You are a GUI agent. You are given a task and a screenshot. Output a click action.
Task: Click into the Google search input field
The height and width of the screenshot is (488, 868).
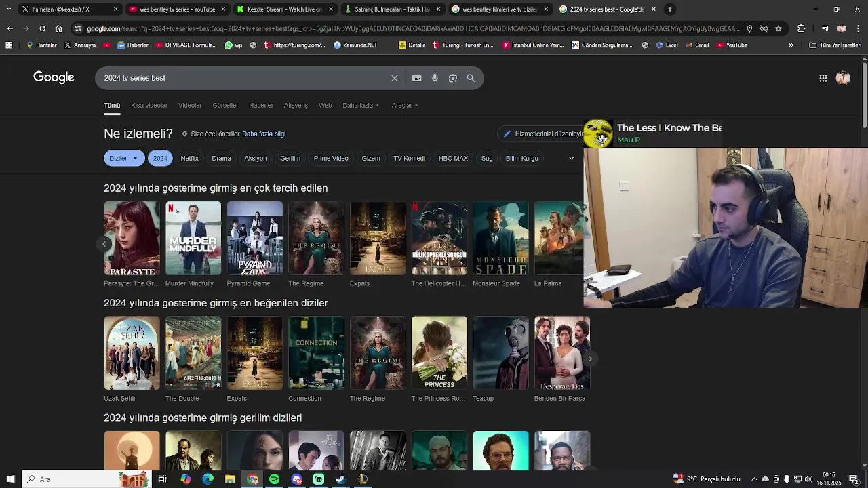point(243,78)
